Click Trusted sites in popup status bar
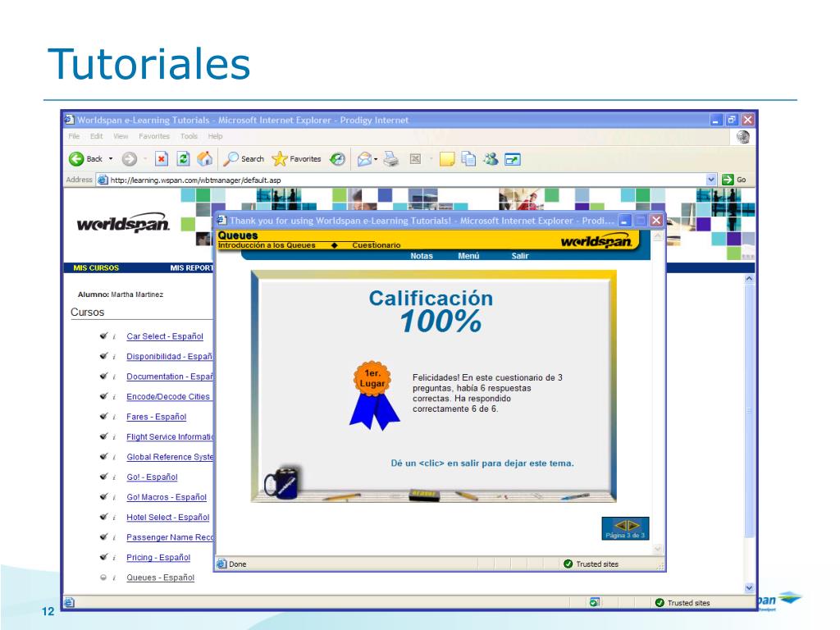The width and height of the screenshot is (840, 630). (x=591, y=564)
